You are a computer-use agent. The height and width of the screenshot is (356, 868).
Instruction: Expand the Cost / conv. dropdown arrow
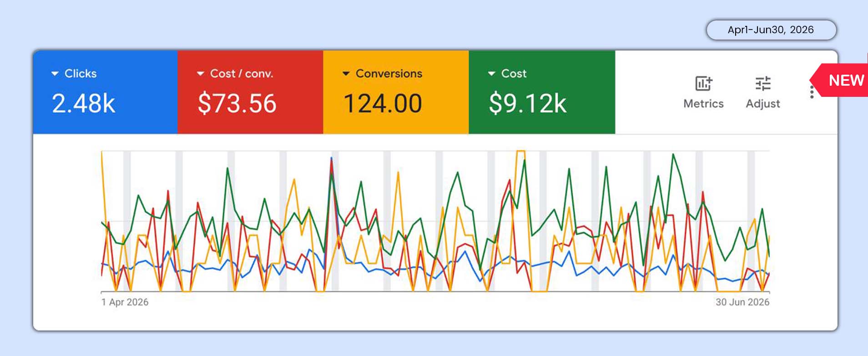click(x=200, y=74)
